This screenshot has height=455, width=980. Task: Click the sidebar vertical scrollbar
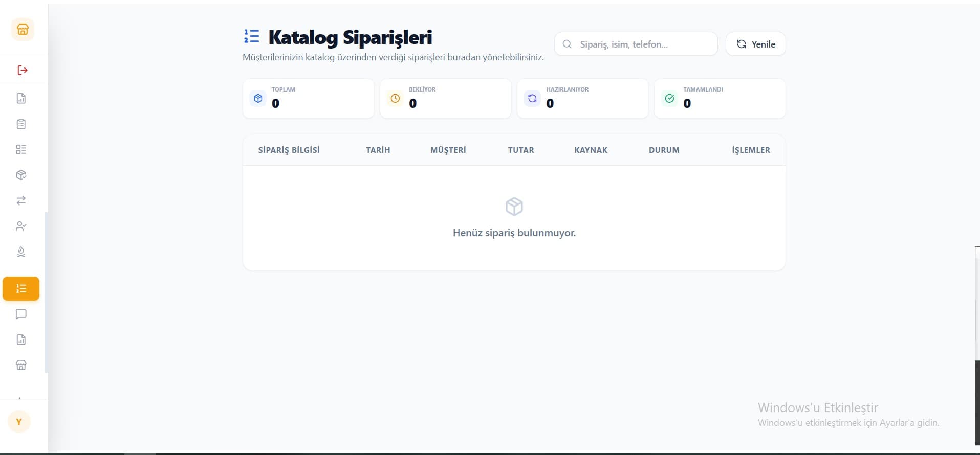click(46, 292)
